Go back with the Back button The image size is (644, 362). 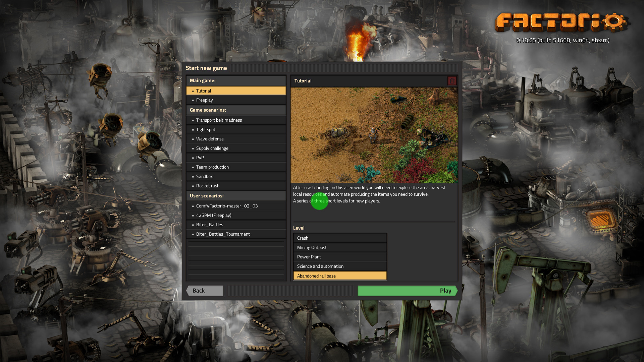click(205, 291)
